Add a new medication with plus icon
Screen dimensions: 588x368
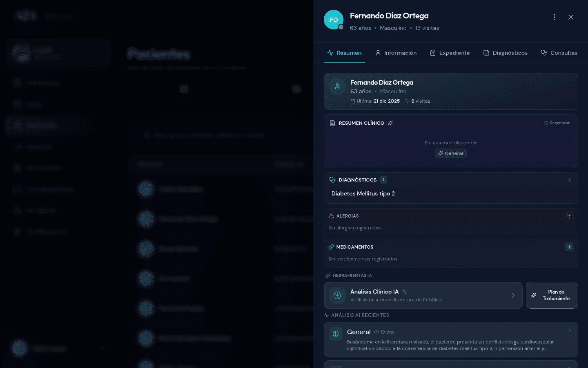[x=569, y=247]
